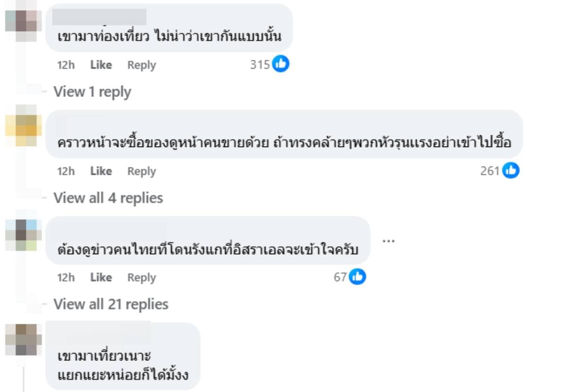Like the comment with 67 reactions
Viewport: 585px width, 392px height.
101,277
